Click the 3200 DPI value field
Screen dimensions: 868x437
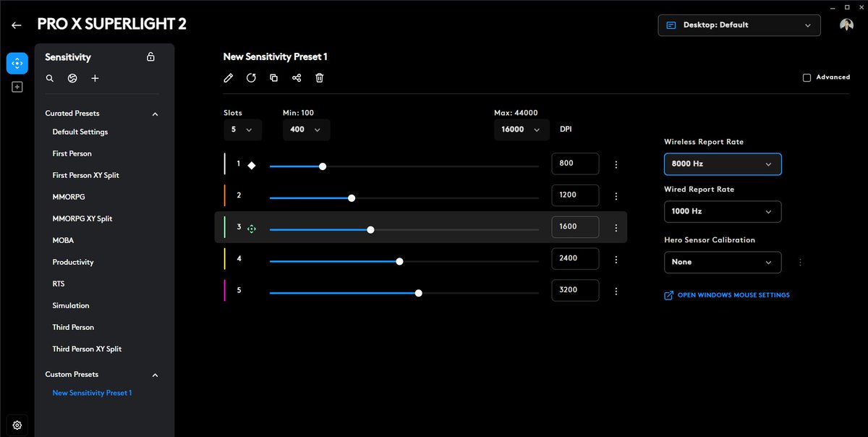pyautogui.click(x=575, y=290)
